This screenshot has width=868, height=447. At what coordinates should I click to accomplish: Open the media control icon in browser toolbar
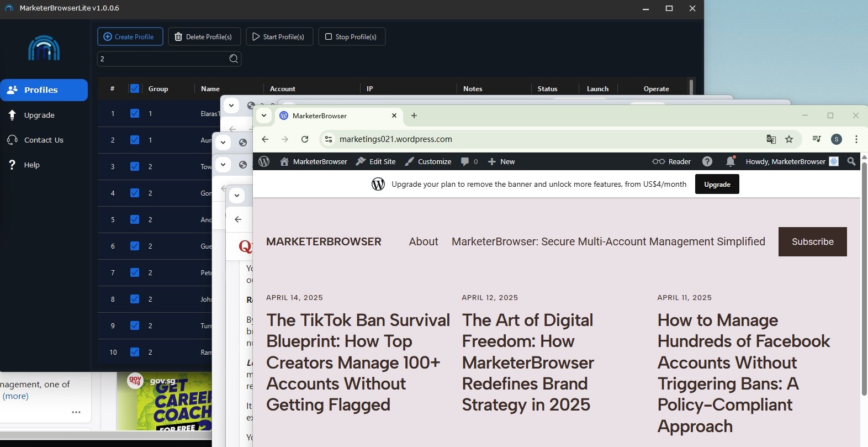tap(817, 139)
